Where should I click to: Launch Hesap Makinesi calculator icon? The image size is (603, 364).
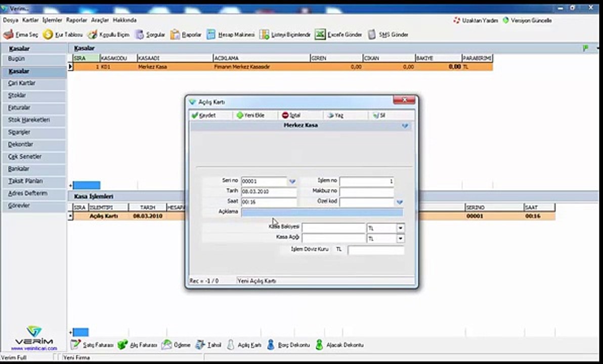coord(211,34)
